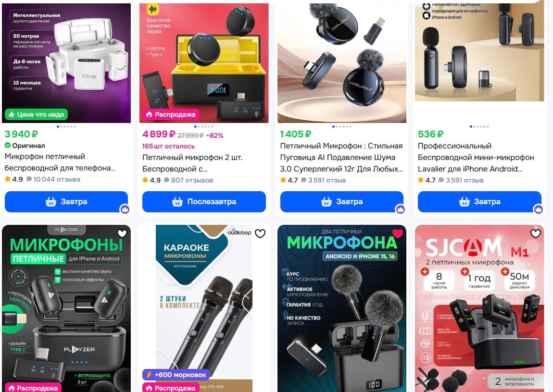
Task: Open the fifine white microphone product image
Action: (66, 63)
